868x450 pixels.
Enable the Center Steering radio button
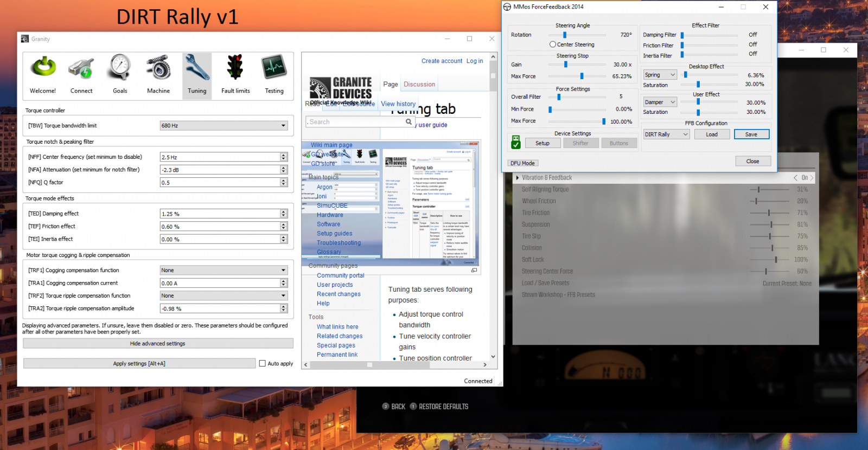553,44
